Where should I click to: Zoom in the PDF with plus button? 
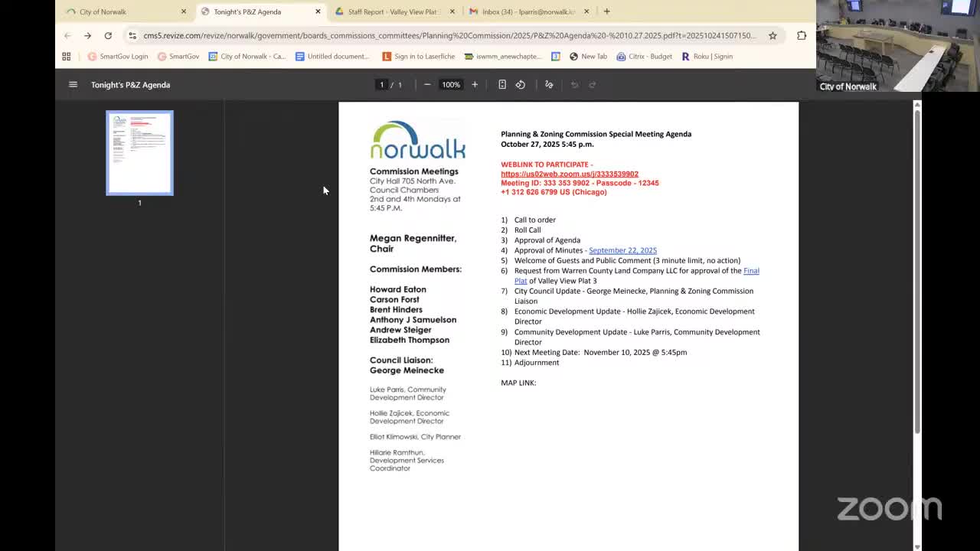475,84
